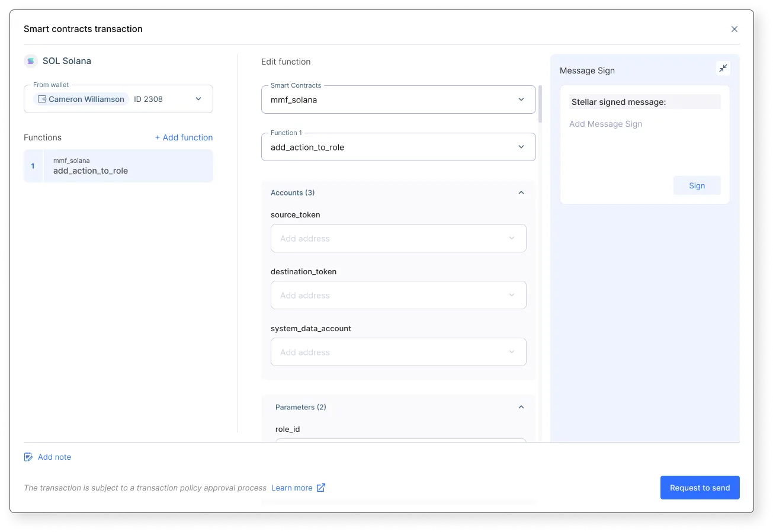Viewport: 773px width, 532px height.
Task: Click the + Add function link
Action: pyautogui.click(x=184, y=137)
